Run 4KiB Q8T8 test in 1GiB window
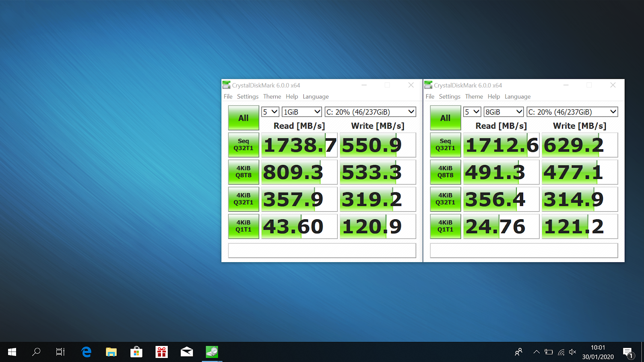The width and height of the screenshot is (644, 362). [244, 172]
